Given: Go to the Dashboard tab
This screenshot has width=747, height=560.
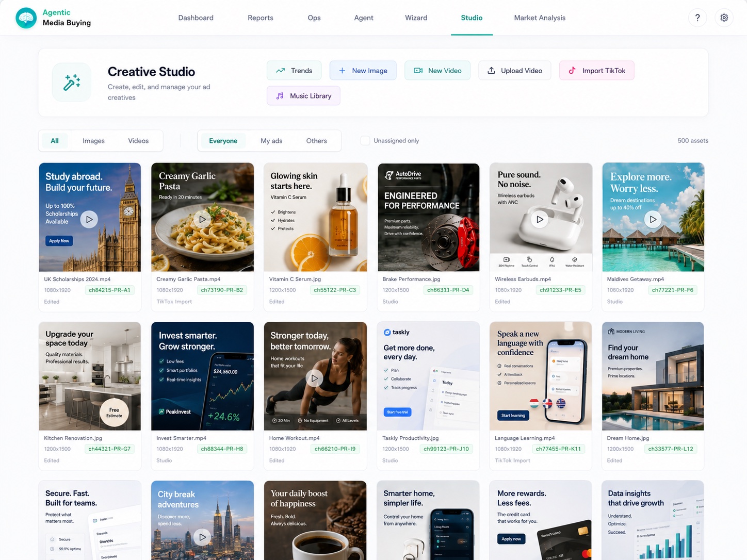Looking at the screenshot, I should pos(196,18).
